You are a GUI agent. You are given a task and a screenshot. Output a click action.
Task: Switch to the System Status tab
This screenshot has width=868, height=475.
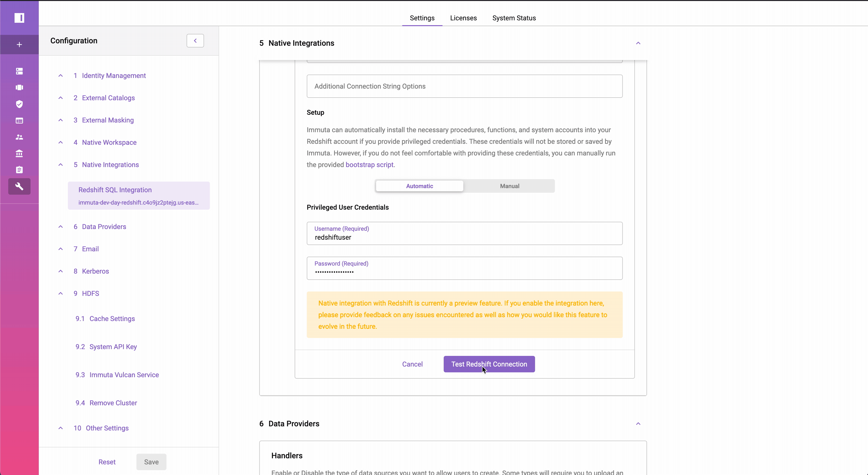coord(514,18)
